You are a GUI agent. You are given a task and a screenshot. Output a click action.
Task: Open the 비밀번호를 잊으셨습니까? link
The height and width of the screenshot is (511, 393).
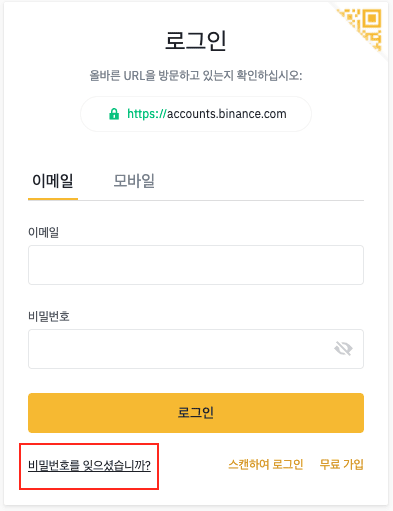tap(89, 465)
